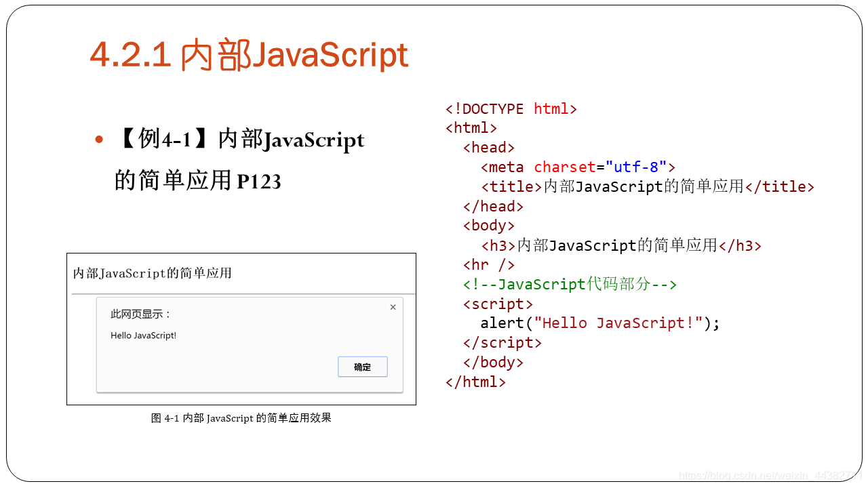This screenshot has height=488, width=868.
Task: Click the green comment JavaScript代码部分
Action: tap(570, 283)
